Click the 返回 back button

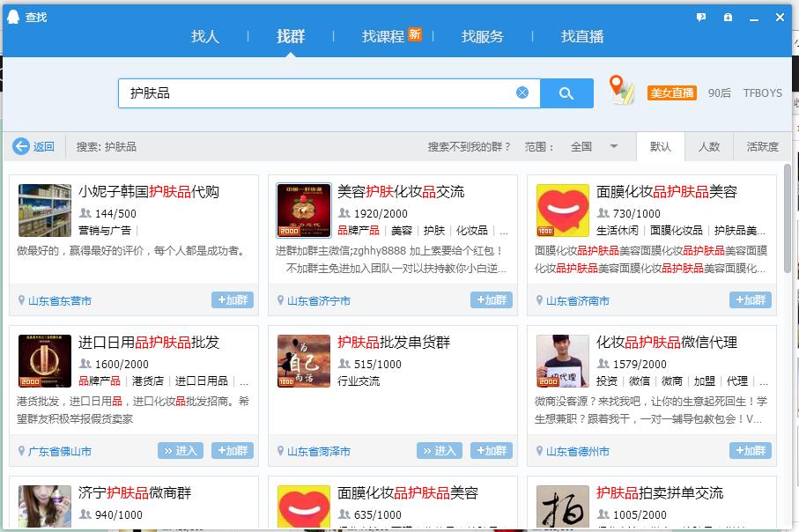click(33, 147)
